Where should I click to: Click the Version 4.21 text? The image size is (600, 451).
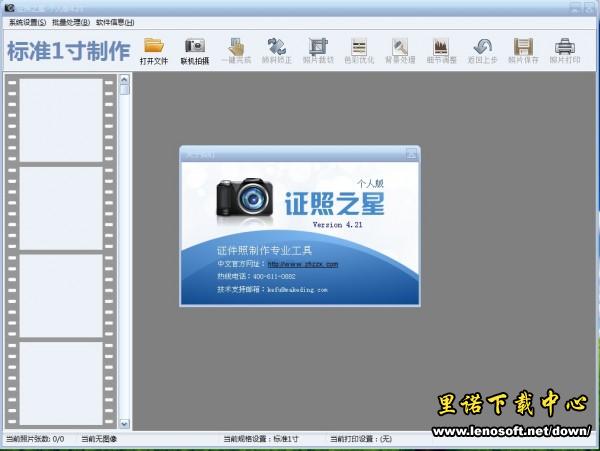coord(337,225)
